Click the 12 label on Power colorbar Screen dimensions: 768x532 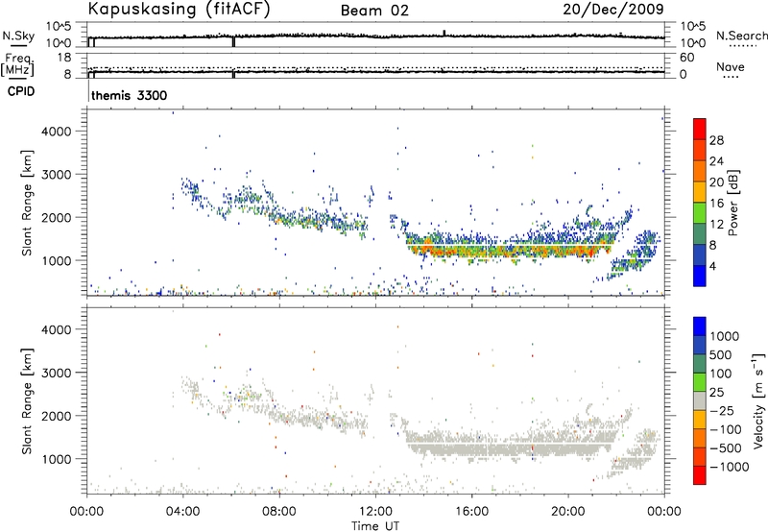point(716,225)
